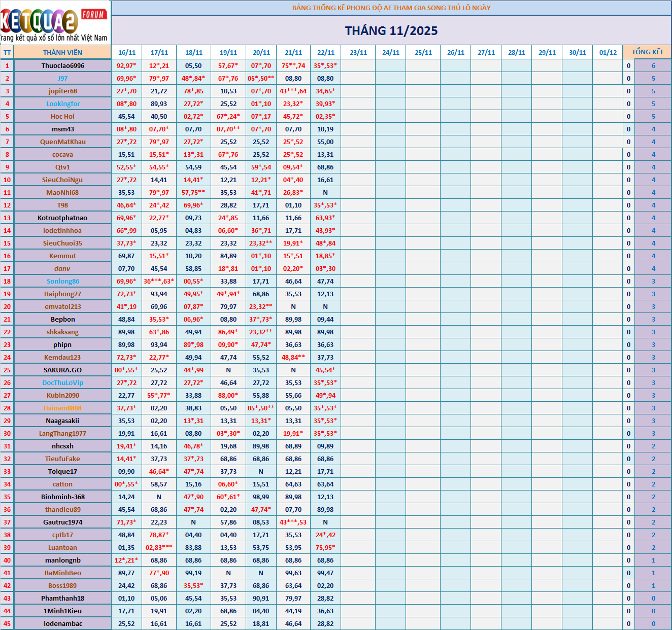The width and height of the screenshot is (672, 630).
Task: Click the THÁNG 11/2025 title
Action: click(391, 31)
